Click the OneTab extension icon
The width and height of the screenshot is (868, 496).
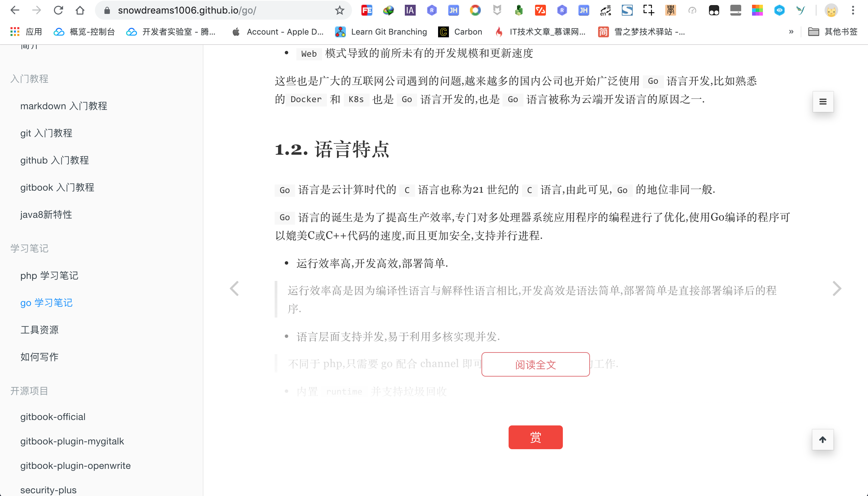[x=713, y=10]
